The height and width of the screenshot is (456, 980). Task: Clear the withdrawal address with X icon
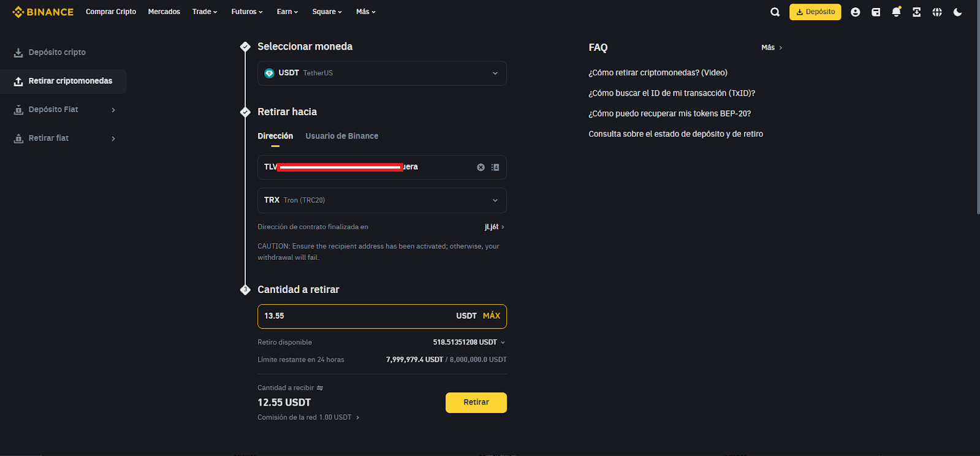[481, 167]
